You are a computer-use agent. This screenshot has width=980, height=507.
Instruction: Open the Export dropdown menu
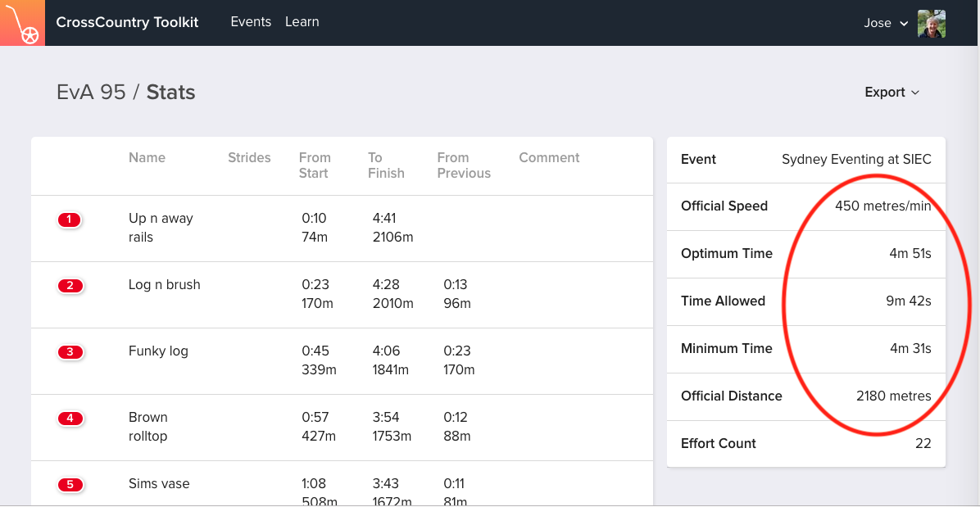[892, 93]
